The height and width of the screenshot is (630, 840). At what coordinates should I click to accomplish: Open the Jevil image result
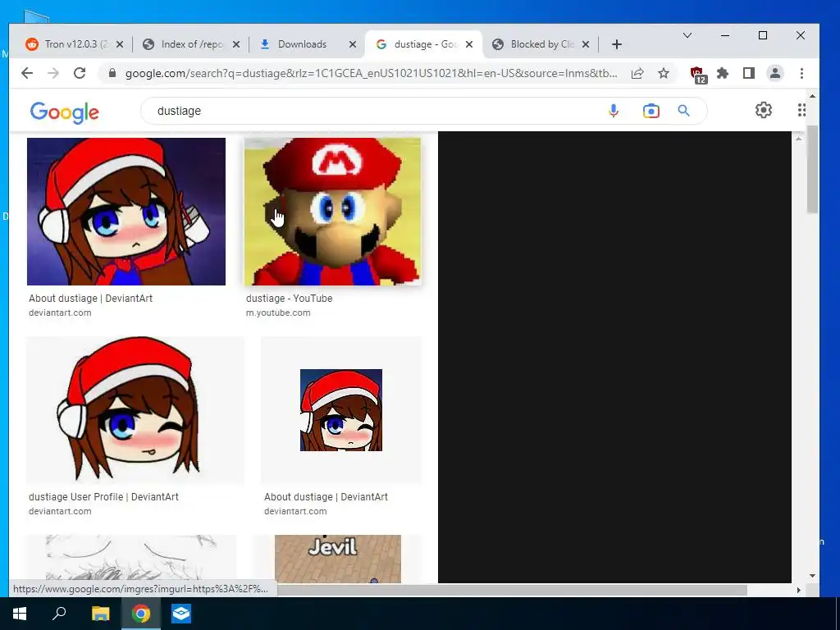coord(337,559)
